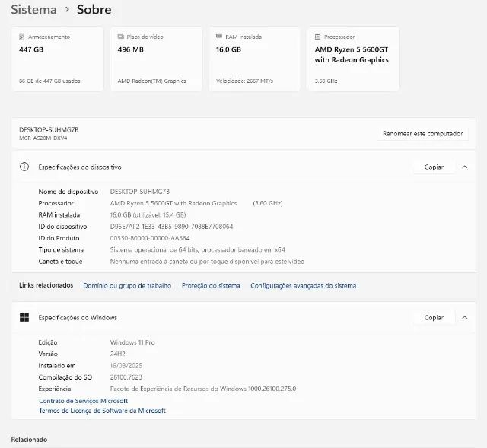Click the RAM value 16,0 GB (utilizável: 15,4 GB)
Screen dimensions: 487x448
148,214
